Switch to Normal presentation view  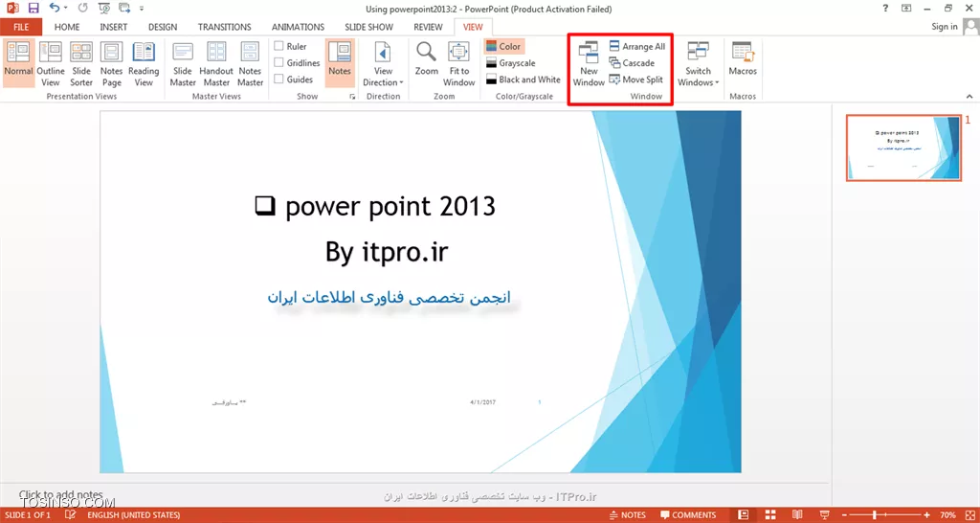(x=18, y=63)
